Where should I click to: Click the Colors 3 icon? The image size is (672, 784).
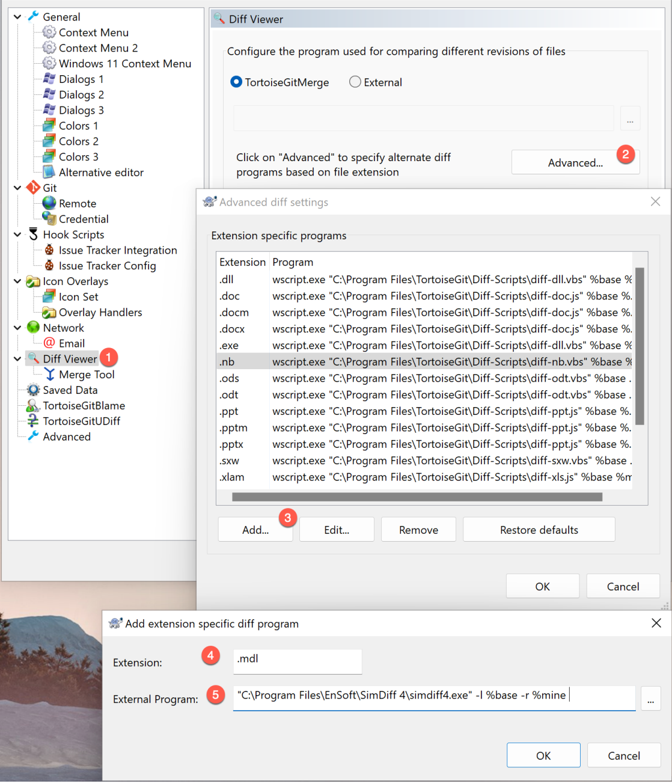[x=49, y=156]
